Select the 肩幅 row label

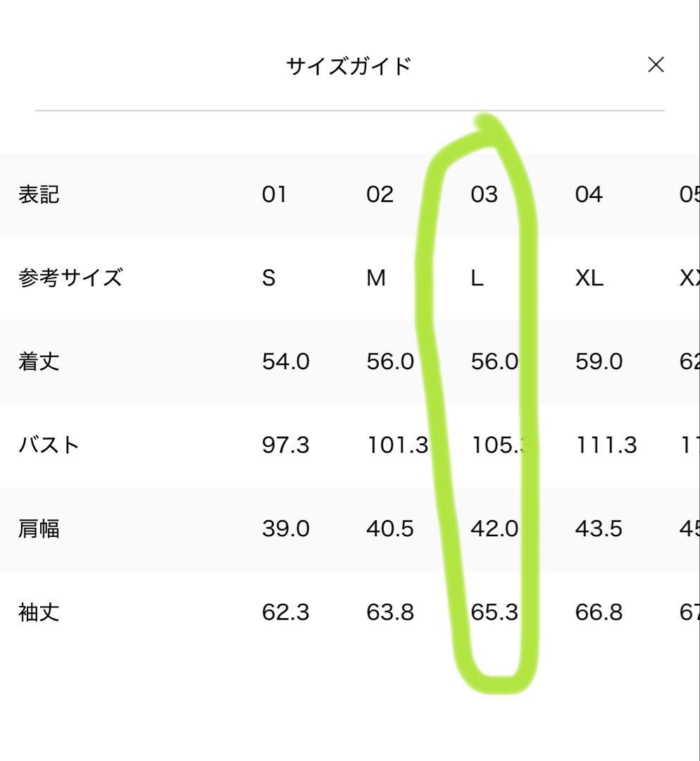pos(39,528)
